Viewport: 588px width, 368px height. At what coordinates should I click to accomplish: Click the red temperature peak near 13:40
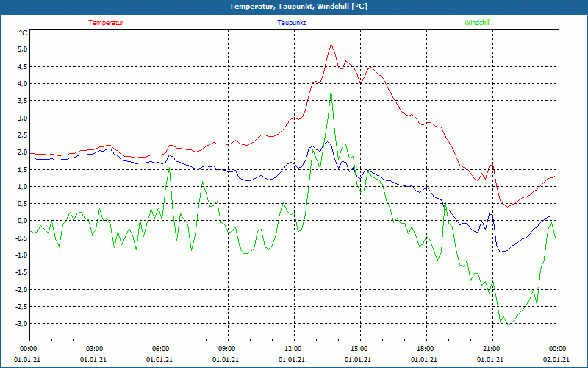coord(331,44)
